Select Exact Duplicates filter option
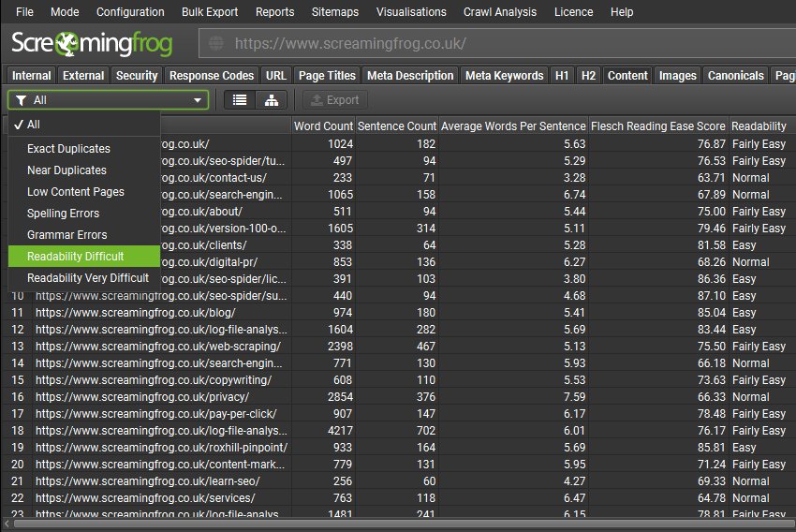 [84, 149]
